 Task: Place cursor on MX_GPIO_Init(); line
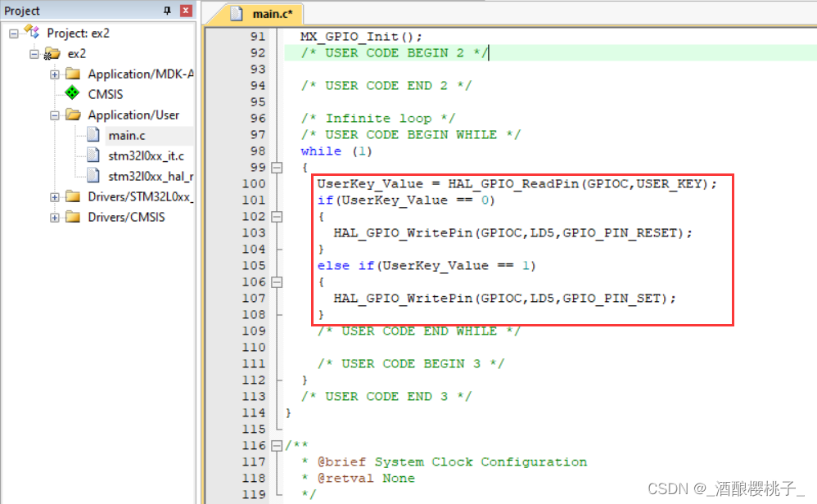point(361,37)
